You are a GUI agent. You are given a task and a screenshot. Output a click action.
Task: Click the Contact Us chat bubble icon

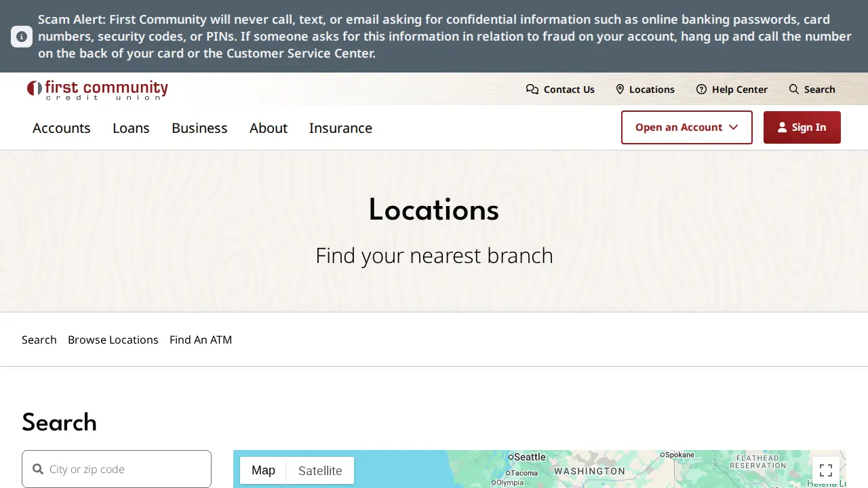click(x=532, y=89)
